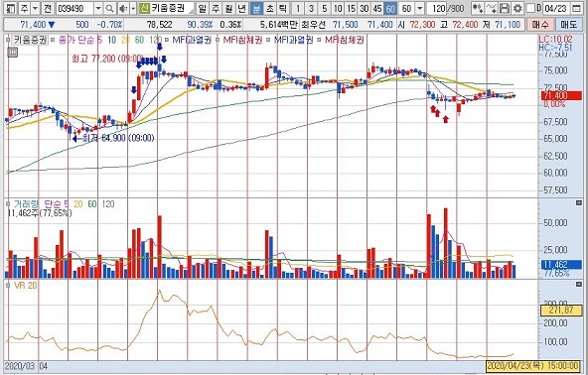The image size is (588, 375).
Task: Expand the stock code history dropdown
Action: [98, 8]
